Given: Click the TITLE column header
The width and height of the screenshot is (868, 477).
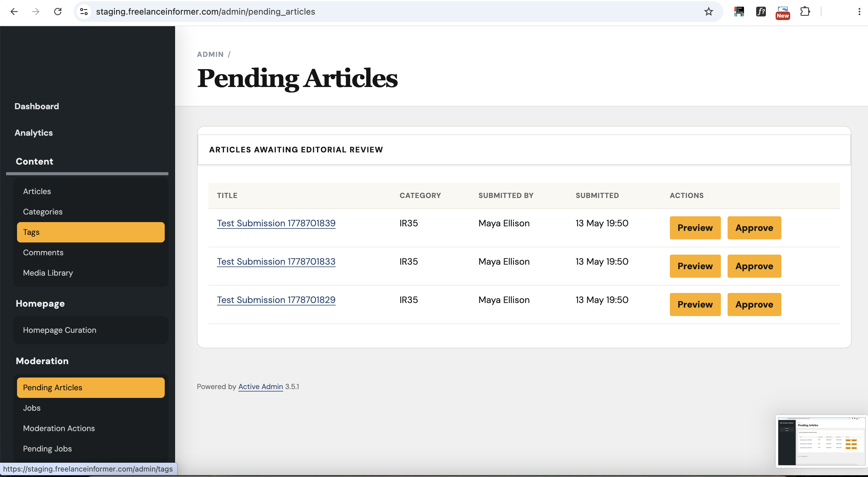Looking at the screenshot, I should [227, 196].
